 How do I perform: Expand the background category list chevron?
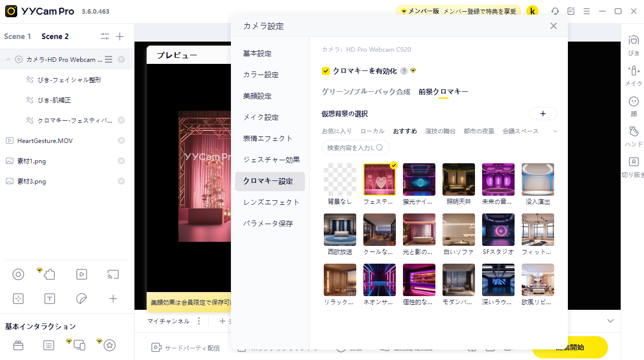555,131
